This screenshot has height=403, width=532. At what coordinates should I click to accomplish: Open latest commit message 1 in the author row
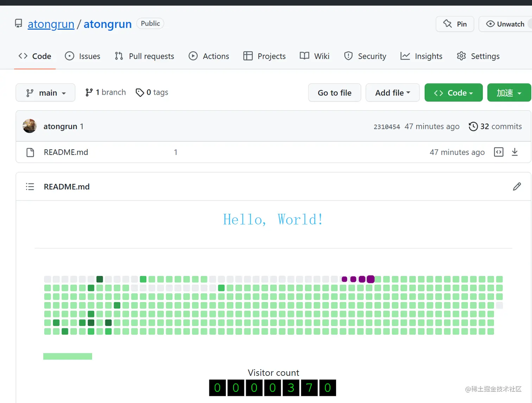pos(82,126)
